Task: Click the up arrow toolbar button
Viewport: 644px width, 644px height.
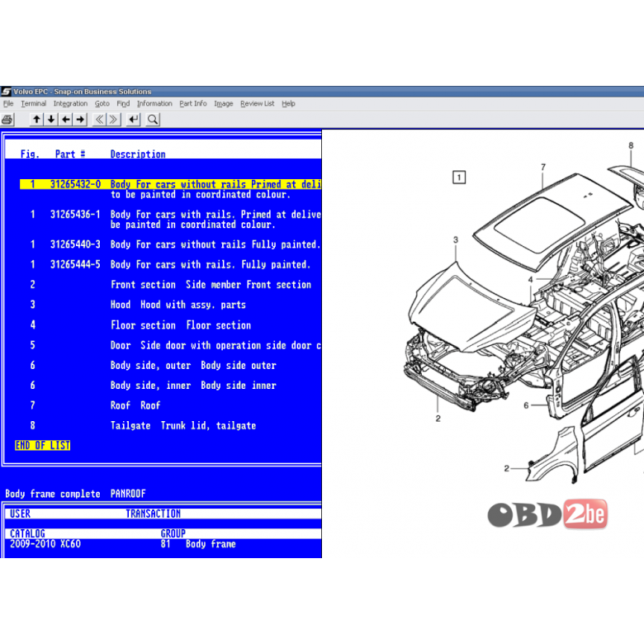Action: click(36, 120)
